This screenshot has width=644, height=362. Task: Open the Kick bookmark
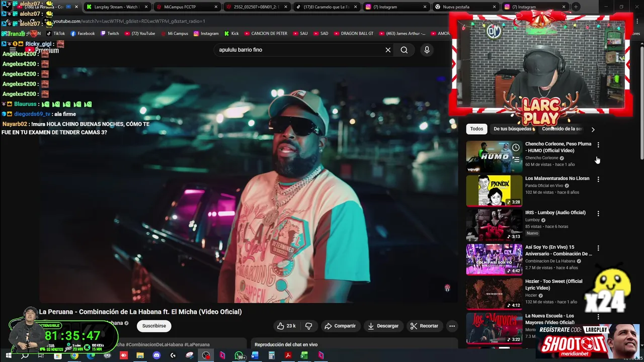[x=231, y=34]
